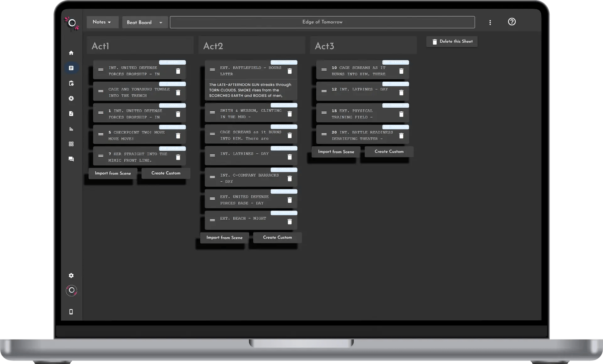This screenshot has width=603, height=364.
Task: Open the three-dot overflow menu near the title
Action: coord(490,22)
